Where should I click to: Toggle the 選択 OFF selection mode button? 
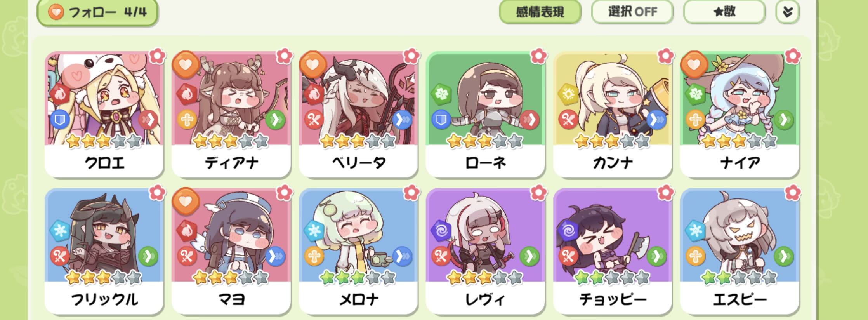(x=632, y=12)
